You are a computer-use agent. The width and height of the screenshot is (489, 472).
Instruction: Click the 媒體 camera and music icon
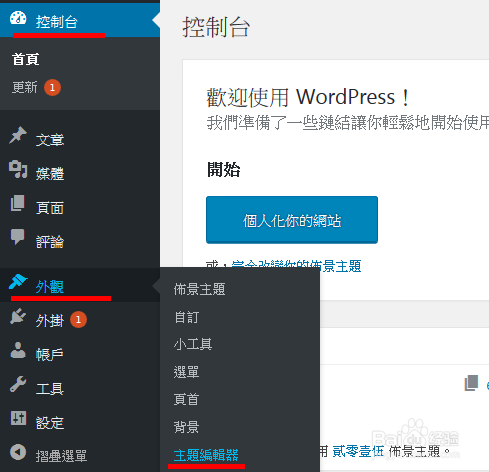point(18,169)
